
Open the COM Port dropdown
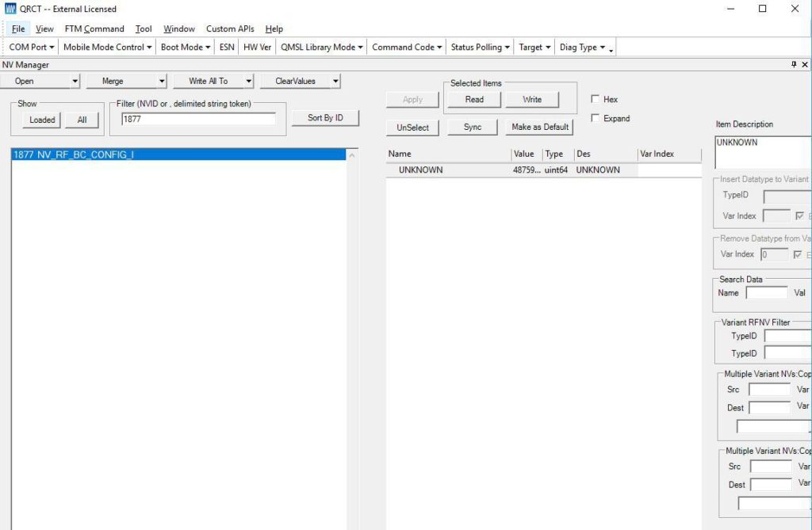pos(32,48)
